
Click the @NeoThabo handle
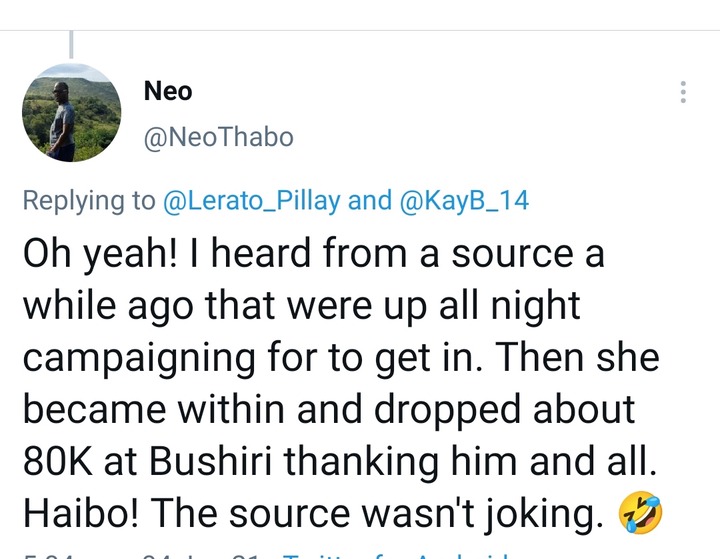[x=219, y=137]
